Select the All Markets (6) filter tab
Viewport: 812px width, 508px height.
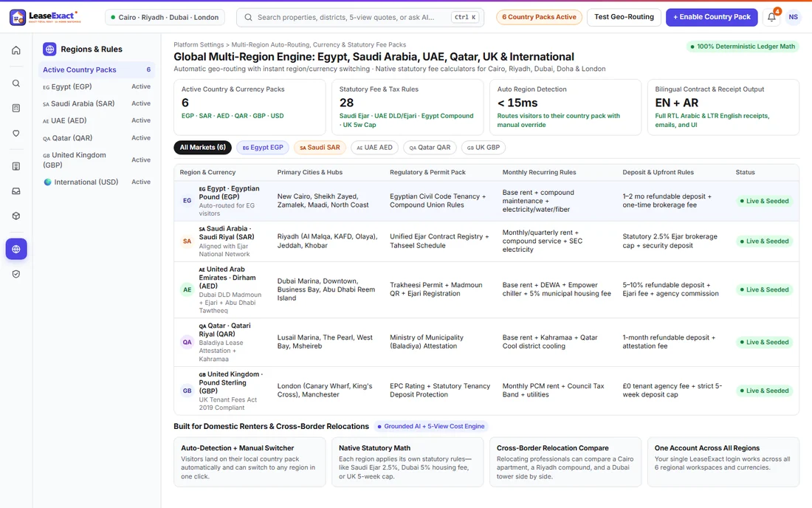click(202, 148)
